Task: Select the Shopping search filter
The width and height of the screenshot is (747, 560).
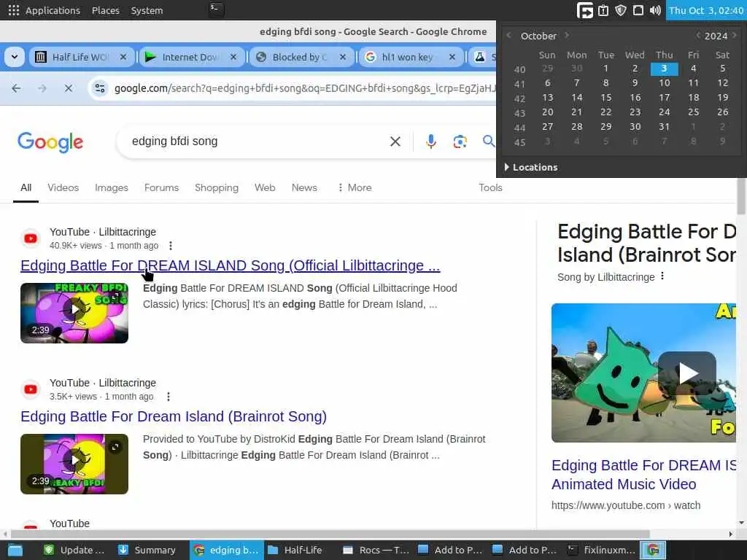Action: 216,187
